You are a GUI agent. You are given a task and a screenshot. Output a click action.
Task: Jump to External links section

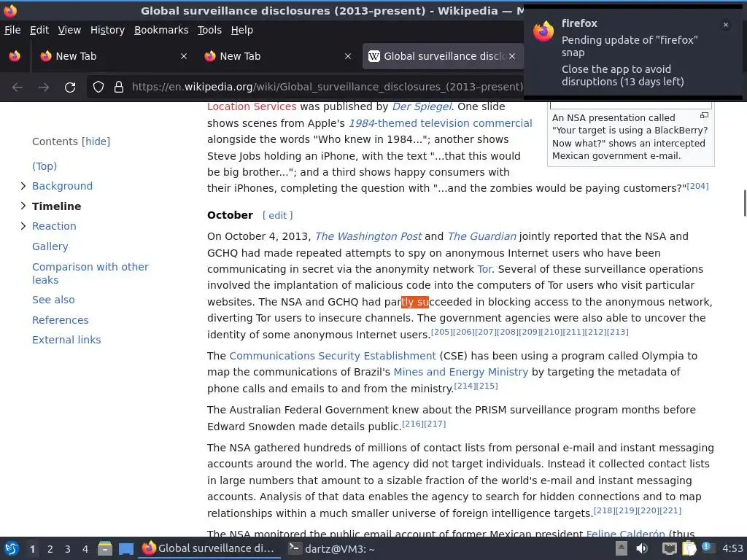tap(66, 340)
